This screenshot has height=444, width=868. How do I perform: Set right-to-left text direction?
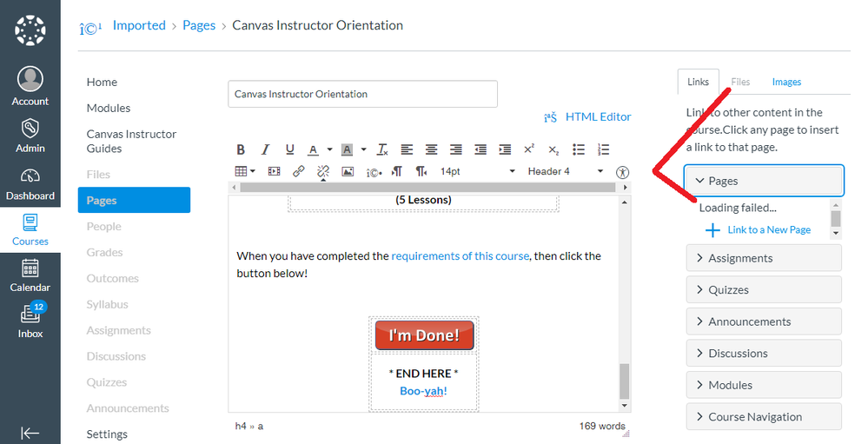click(x=421, y=172)
